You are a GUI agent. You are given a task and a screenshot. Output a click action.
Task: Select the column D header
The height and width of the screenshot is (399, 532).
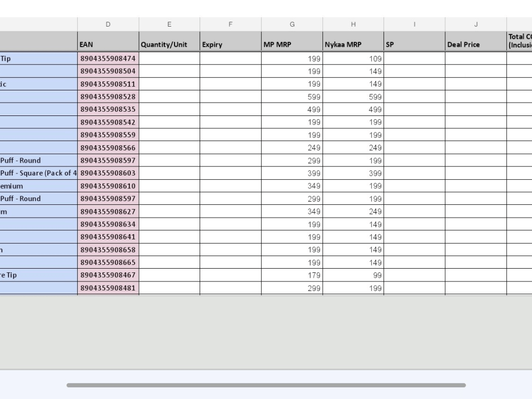(108, 24)
